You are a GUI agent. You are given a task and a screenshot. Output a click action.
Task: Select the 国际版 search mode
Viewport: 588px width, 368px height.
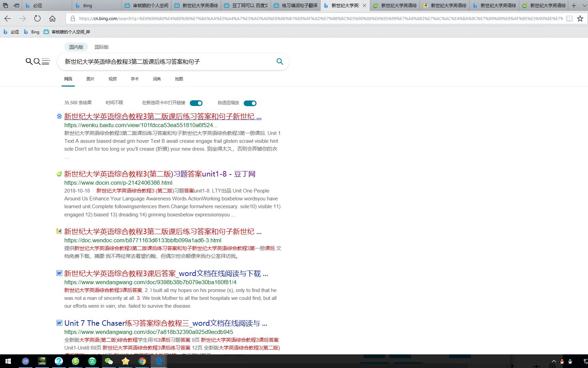101,47
